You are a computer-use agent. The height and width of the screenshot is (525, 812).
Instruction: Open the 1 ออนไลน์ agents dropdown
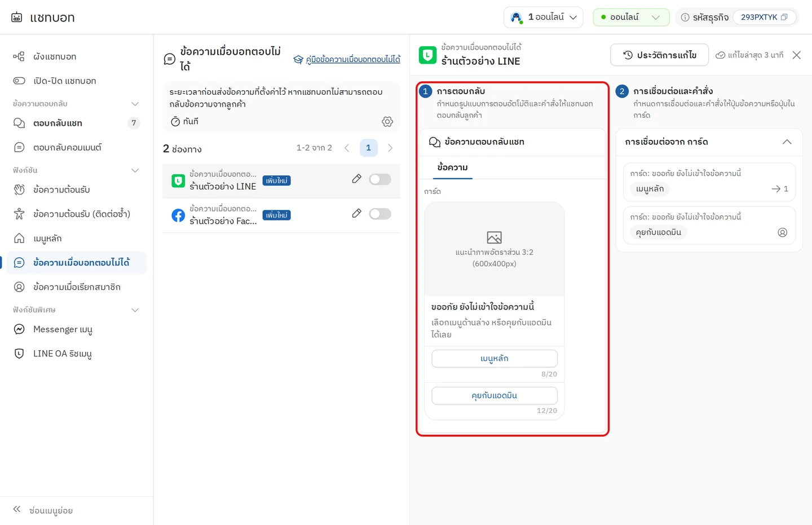coord(542,17)
